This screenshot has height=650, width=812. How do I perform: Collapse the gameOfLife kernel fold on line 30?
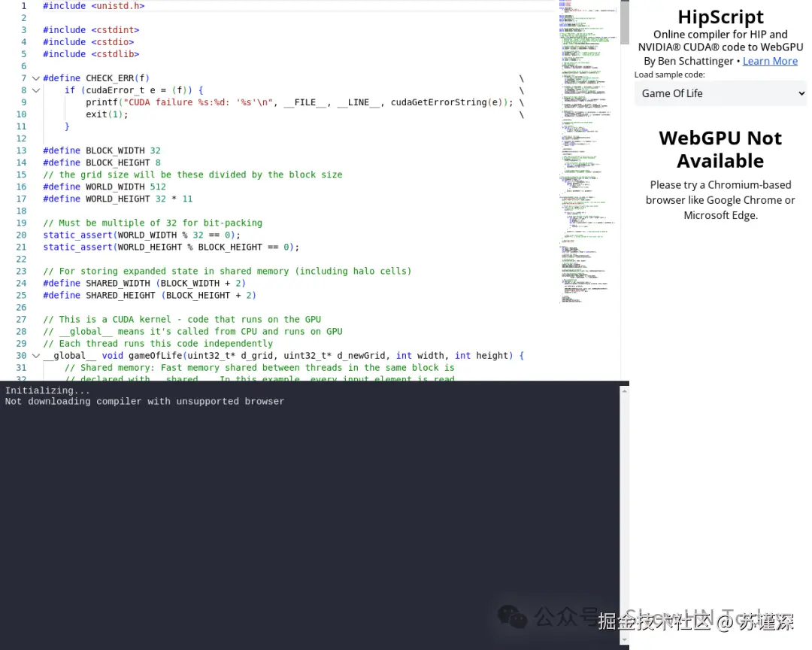pyautogui.click(x=36, y=356)
